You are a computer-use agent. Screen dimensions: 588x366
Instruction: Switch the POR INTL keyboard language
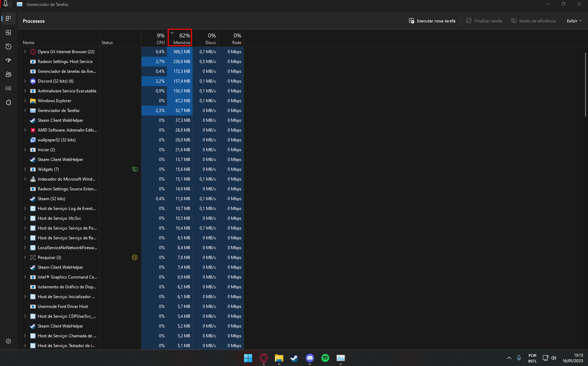532,358
